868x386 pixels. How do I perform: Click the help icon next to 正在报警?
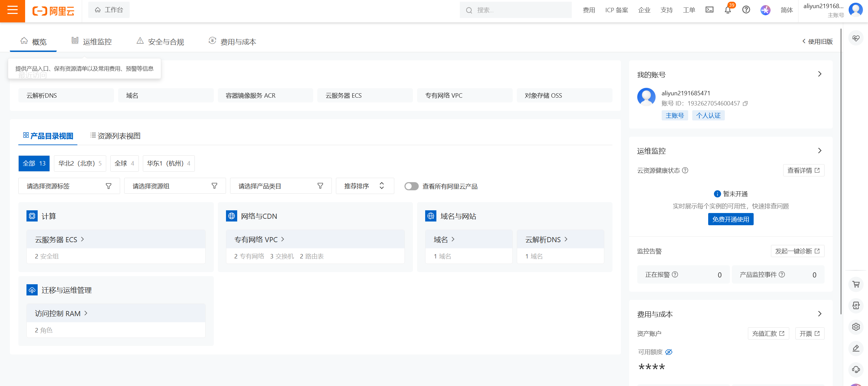tap(675, 274)
